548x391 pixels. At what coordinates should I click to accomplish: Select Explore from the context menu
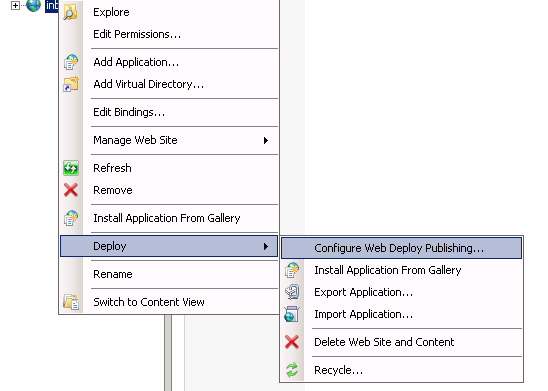click(169, 12)
